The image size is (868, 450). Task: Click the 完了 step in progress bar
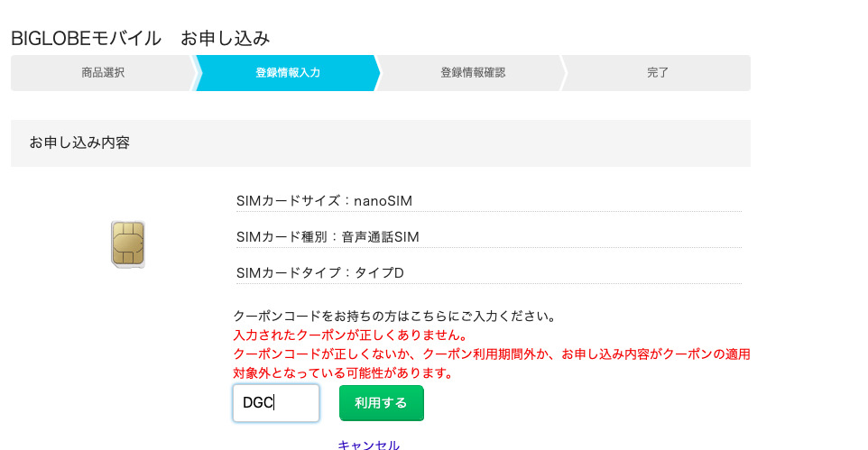pyautogui.click(x=658, y=73)
